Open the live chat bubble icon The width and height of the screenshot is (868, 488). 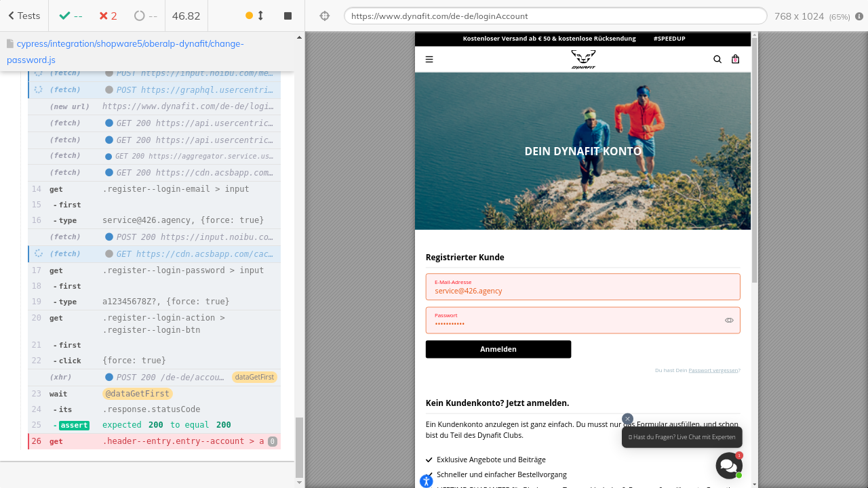click(728, 466)
